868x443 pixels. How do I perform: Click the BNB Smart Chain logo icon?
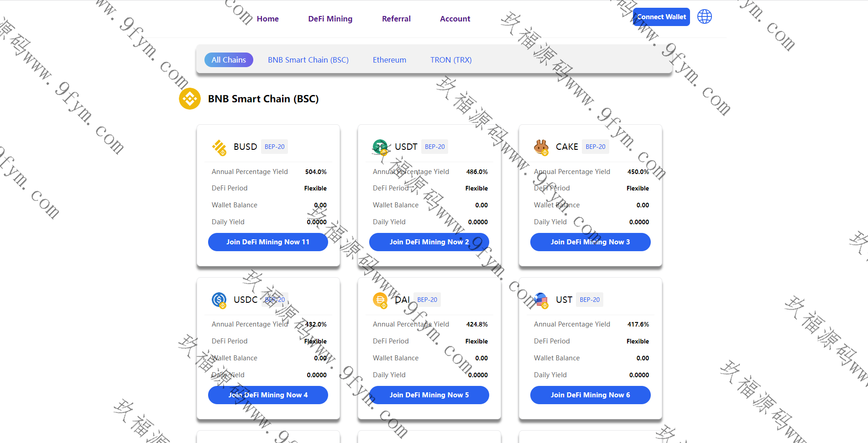[x=190, y=99]
